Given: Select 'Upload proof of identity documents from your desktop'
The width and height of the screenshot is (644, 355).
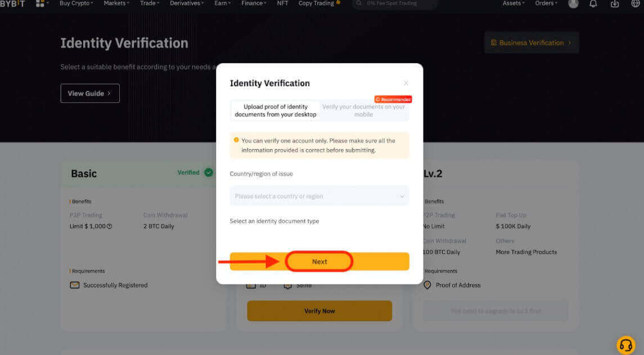Looking at the screenshot, I should tap(274, 110).
